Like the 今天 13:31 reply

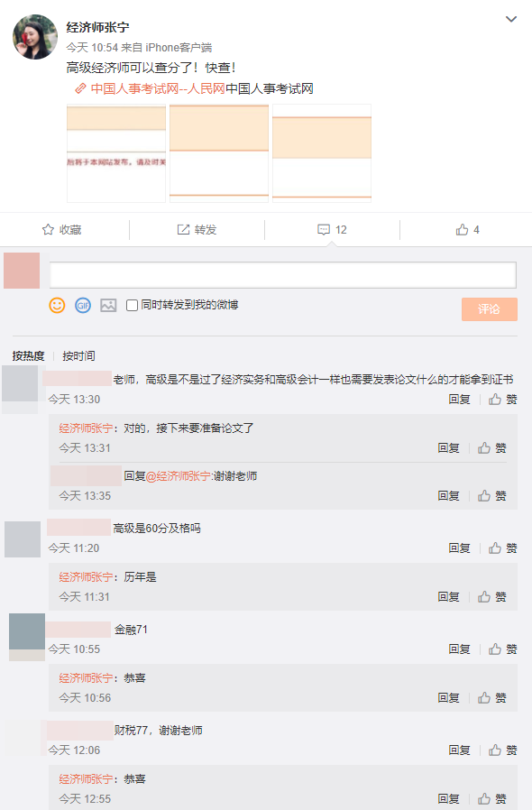(x=491, y=448)
